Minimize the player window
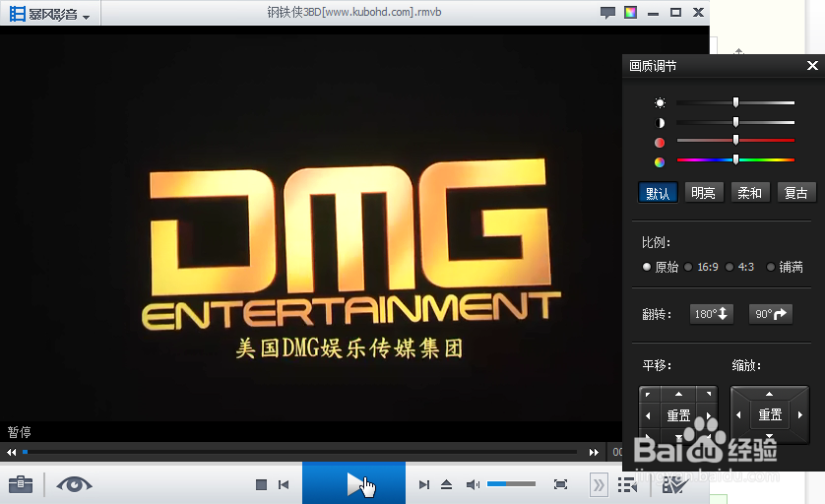Screen dimensions: 825x504 [653, 13]
